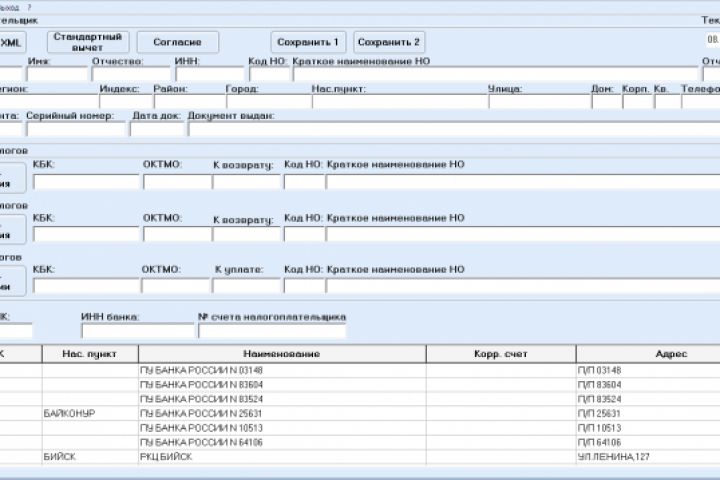Focus the Нас.пункт address field
Viewport: 720px width, 480px height.
click(399, 102)
